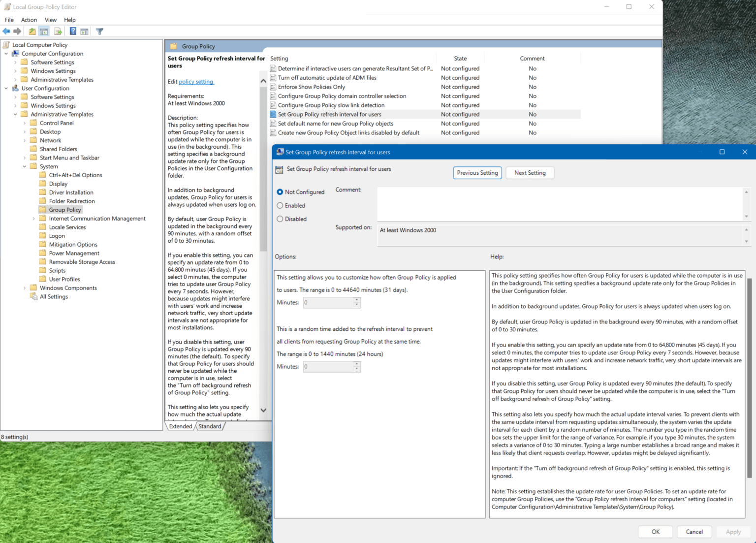Switch to the Standard tab
This screenshot has width=756, height=543.
point(210,426)
